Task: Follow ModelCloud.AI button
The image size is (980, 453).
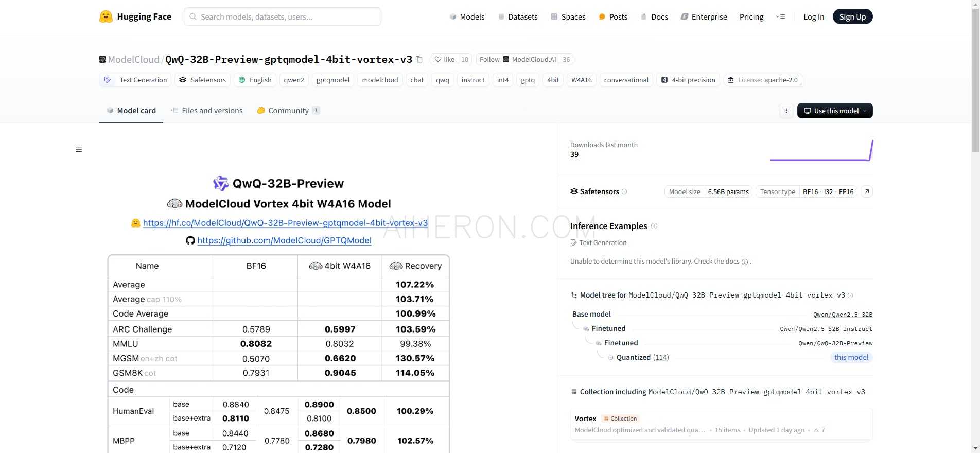Action: point(518,59)
